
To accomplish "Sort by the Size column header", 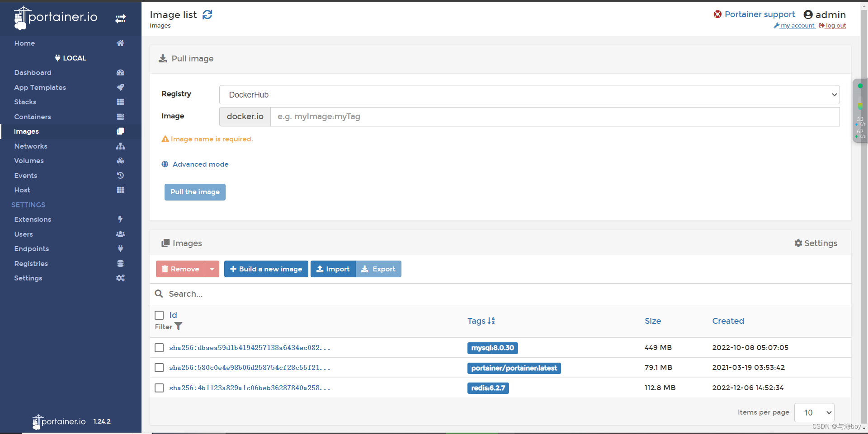I will click(x=653, y=321).
